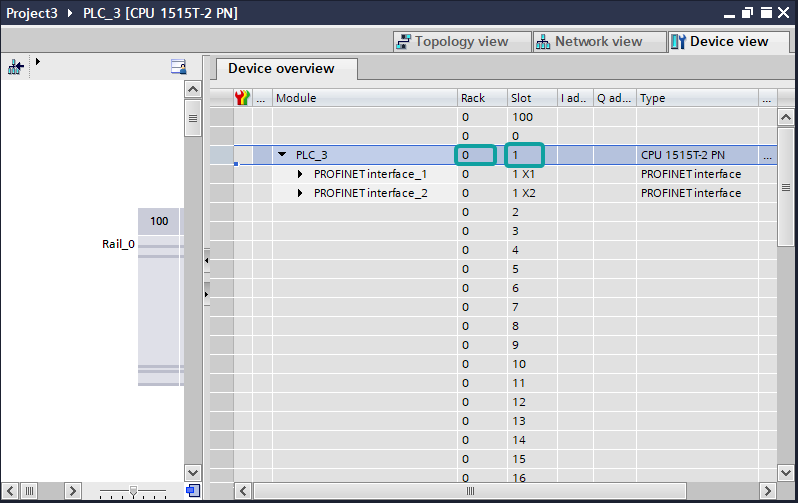This screenshot has width=798, height=503.
Task: Expand PROFINET interface_2 row
Action: 301,193
